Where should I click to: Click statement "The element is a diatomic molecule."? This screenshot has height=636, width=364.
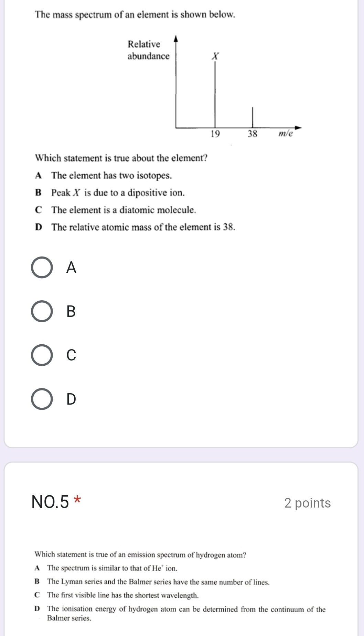124,210
